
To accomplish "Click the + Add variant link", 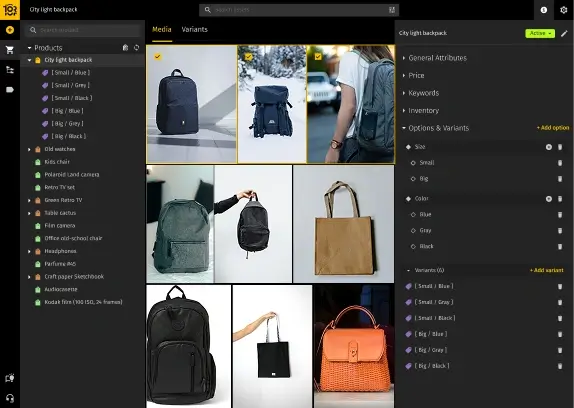I will pyautogui.click(x=547, y=270).
